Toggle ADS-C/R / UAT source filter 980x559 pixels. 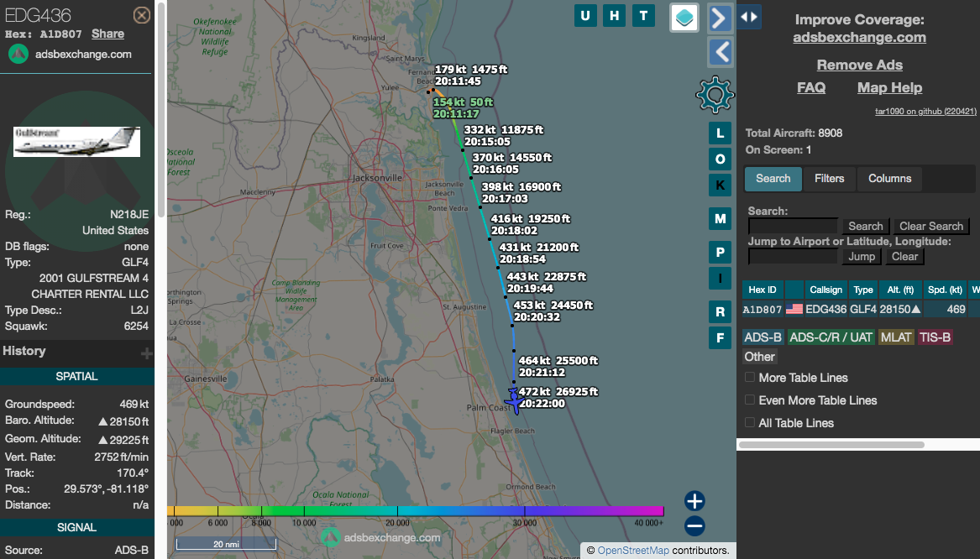[831, 337]
